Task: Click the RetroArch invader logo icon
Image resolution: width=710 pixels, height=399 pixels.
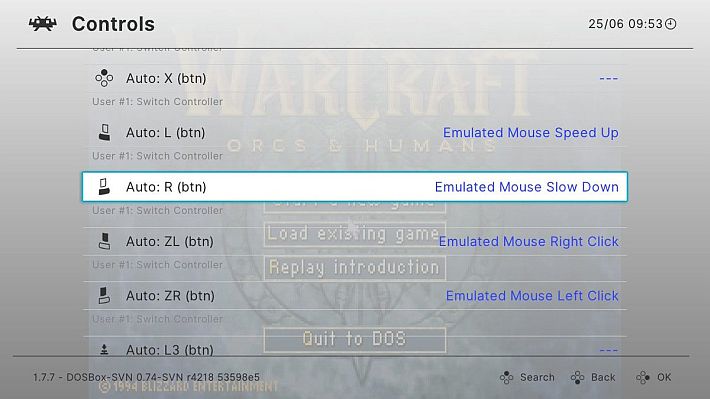Action: (43, 24)
